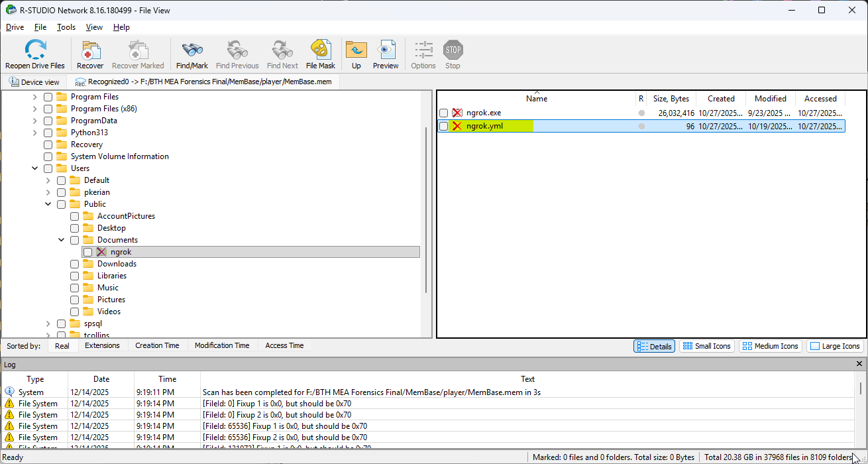
Task: Open the Preview tool
Action: point(386,50)
